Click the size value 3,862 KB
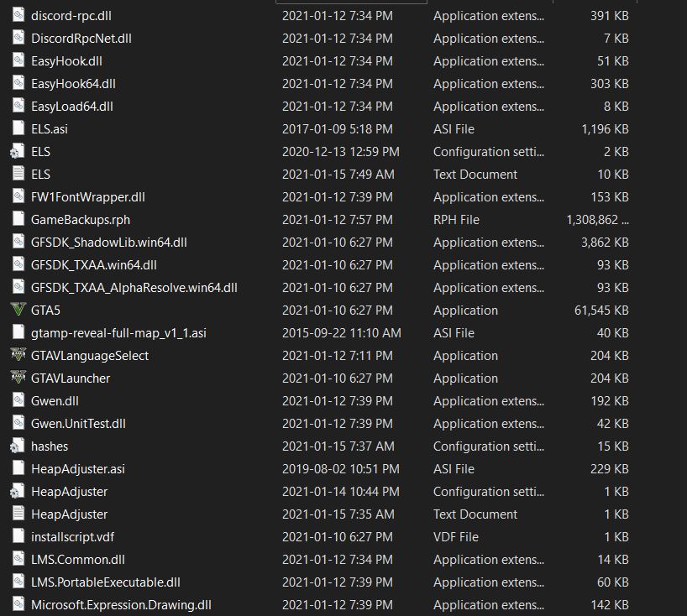This screenshot has height=616, width=687. (605, 243)
